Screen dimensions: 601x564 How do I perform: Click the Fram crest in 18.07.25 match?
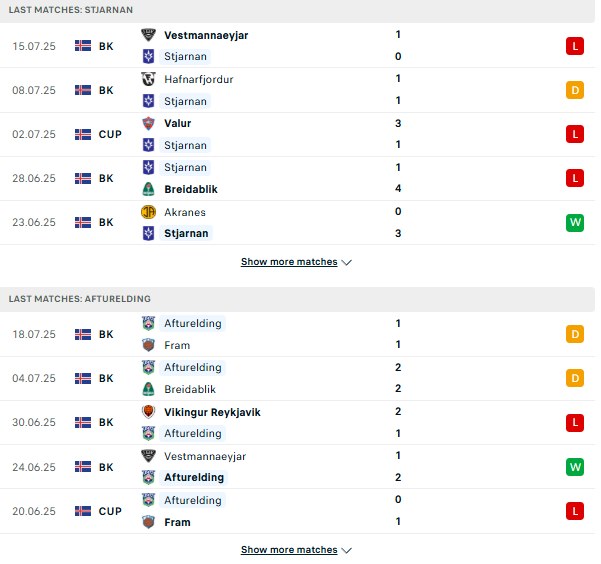pos(148,345)
